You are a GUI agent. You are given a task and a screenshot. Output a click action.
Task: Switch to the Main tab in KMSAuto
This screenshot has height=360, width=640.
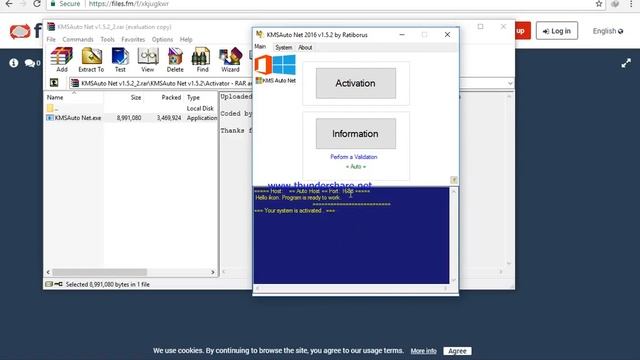tap(260, 47)
